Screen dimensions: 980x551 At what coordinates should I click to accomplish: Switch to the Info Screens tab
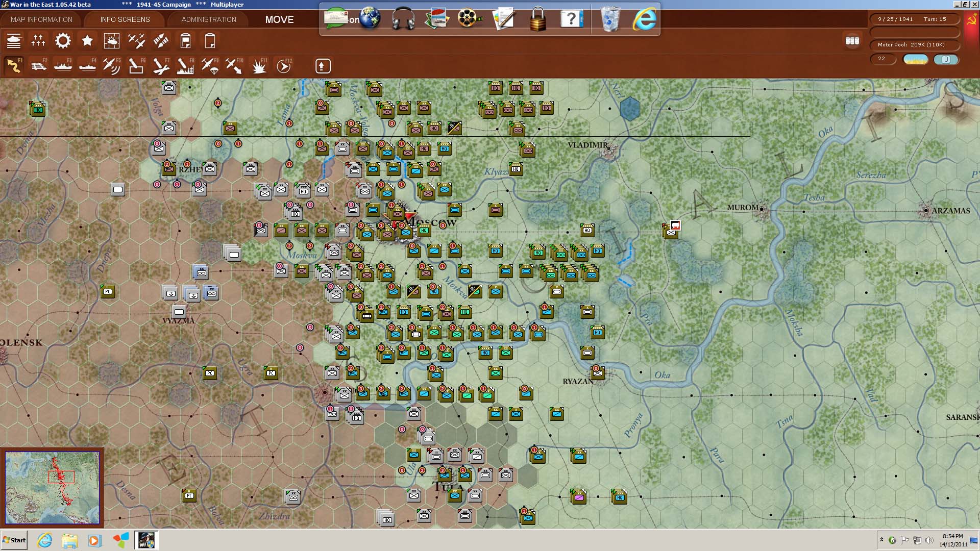pos(125,19)
